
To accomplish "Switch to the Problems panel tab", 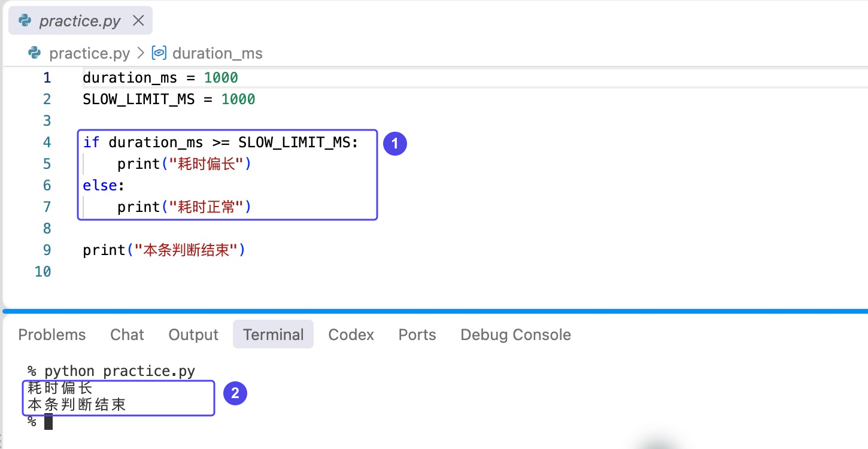I will coord(52,335).
